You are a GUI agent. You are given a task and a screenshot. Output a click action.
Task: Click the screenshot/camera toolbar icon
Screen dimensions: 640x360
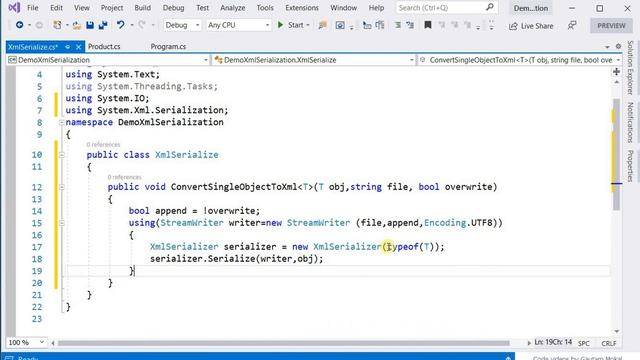point(340,25)
